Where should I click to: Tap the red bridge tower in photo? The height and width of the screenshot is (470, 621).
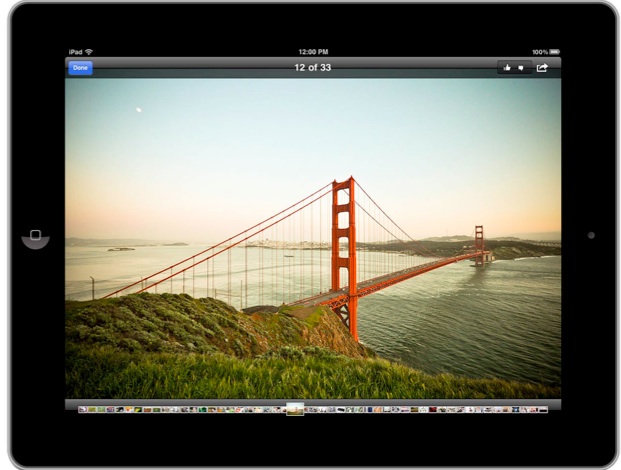pyautogui.click(x=344, y=250)
